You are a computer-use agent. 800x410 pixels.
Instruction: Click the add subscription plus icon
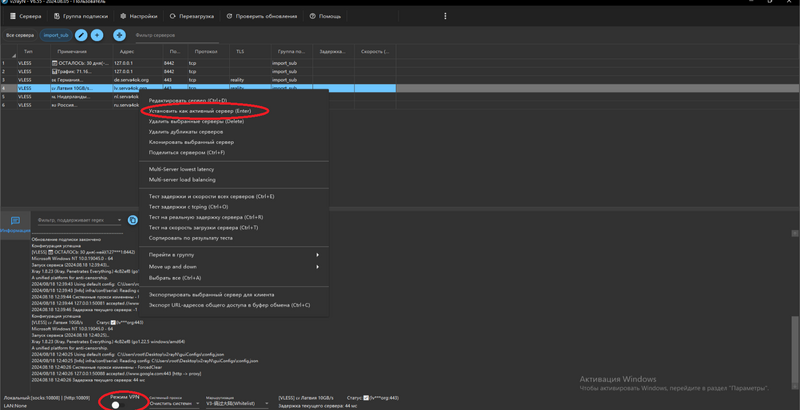click(97, 35)
